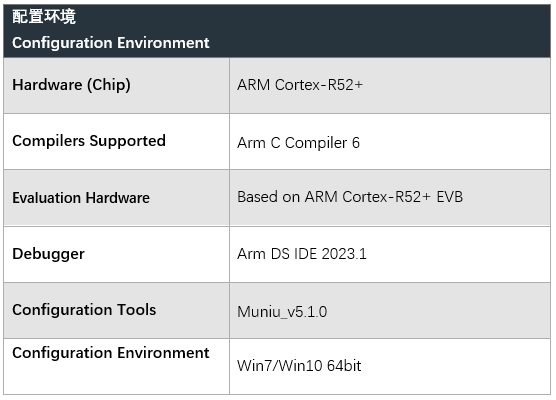556x400 pixels.
Task: Click the 64bit text in last row
Action: coord(344,366)
